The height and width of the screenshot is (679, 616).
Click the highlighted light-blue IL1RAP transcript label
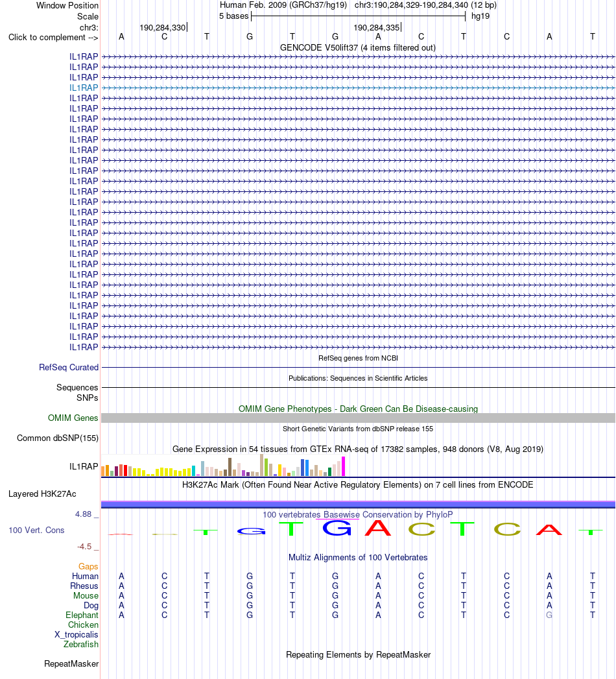click(x=84, y=88)
